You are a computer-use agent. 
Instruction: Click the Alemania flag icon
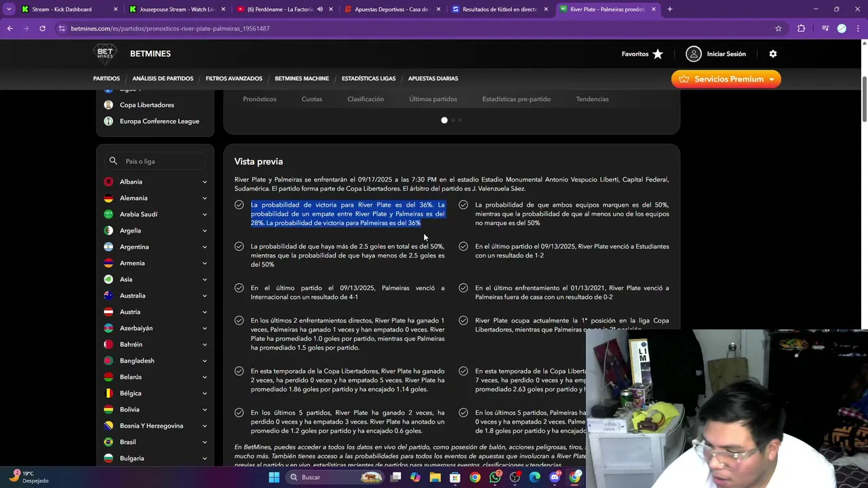[108, 198]
